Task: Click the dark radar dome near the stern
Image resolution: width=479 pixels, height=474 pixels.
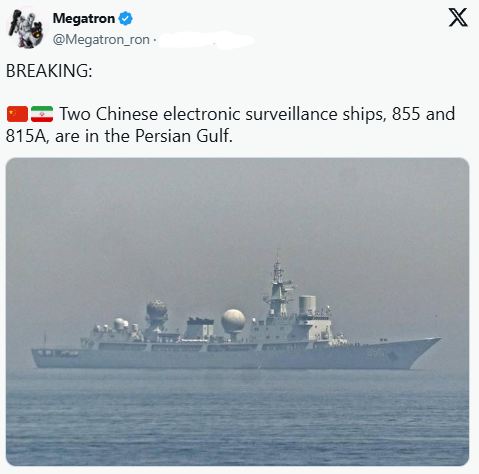Action: click(x=157, y=309)
